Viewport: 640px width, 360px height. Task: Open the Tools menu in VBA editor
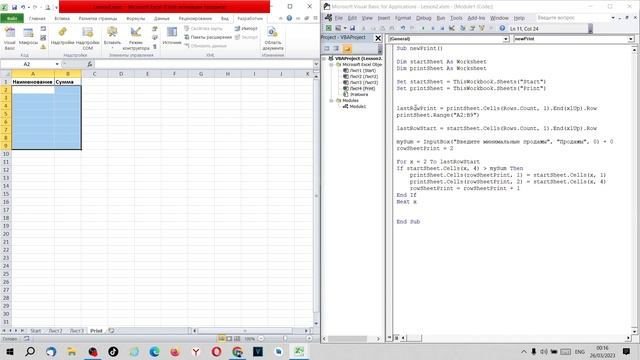pos(456,18)
